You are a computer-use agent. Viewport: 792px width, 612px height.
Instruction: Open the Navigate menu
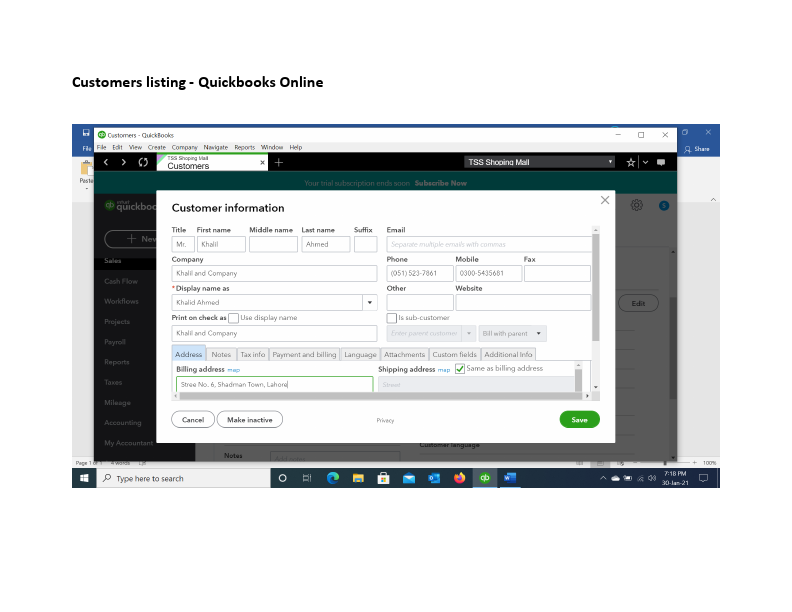click(x=216, y=147)
